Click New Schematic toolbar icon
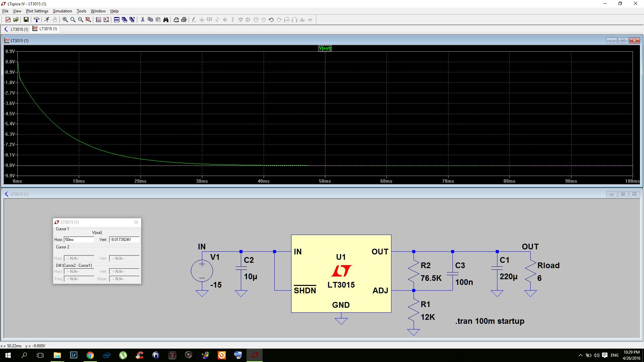 (8, 20)
